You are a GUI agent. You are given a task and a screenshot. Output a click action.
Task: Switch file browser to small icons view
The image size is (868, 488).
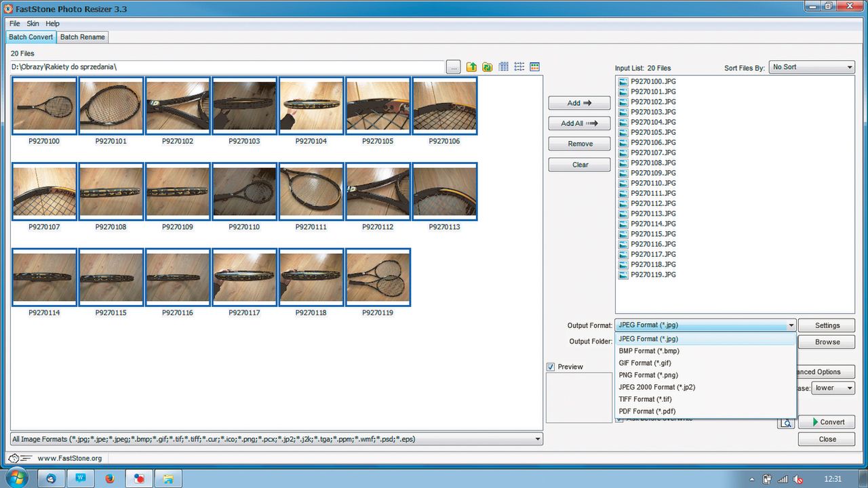pos(519,67)
